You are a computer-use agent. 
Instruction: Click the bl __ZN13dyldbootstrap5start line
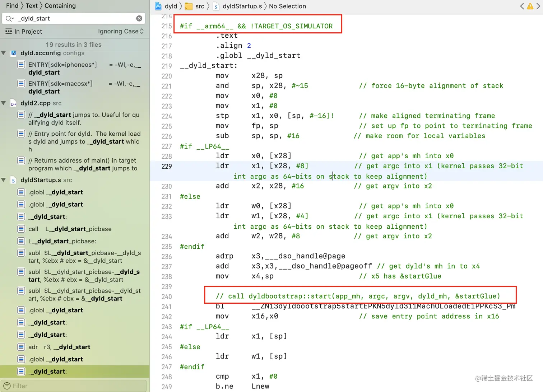[365, 306]
